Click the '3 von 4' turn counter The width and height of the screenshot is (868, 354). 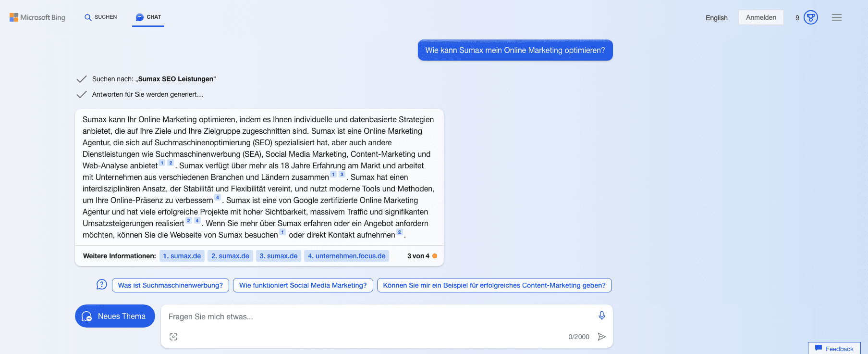[x=418, y=256]
